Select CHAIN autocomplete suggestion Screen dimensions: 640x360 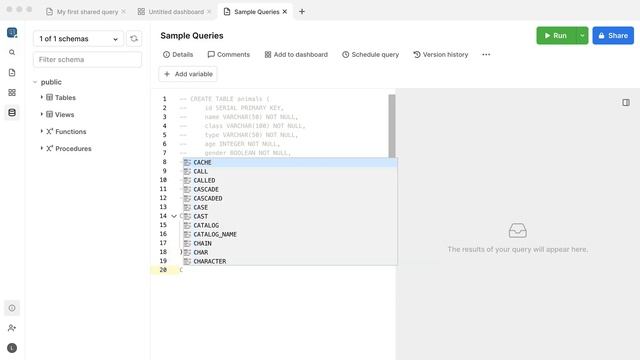pos(290,243)
